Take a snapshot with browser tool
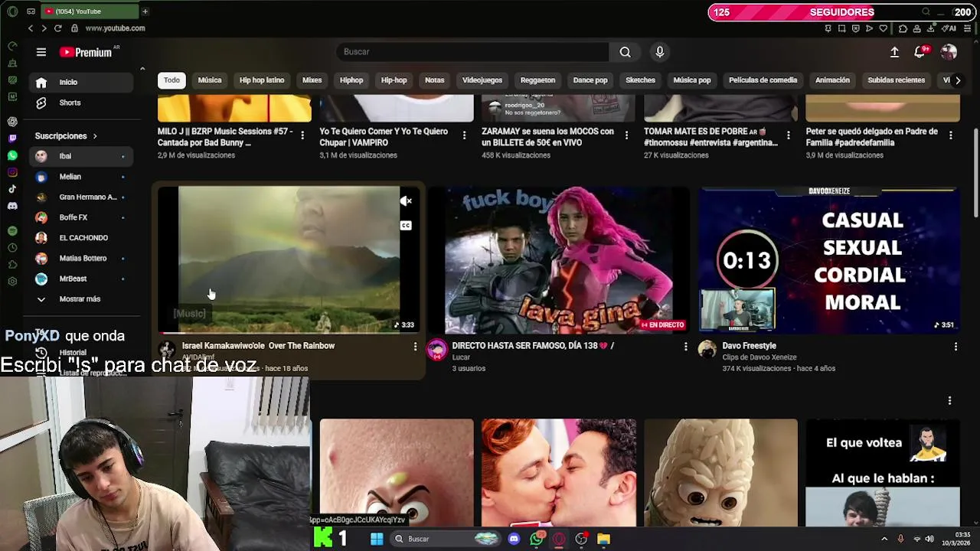The image size is (980, 551). (841, 28)
